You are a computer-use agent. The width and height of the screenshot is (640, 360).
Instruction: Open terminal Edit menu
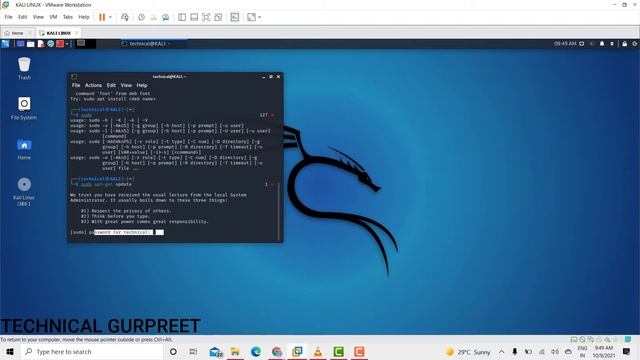tap(111, 85)
